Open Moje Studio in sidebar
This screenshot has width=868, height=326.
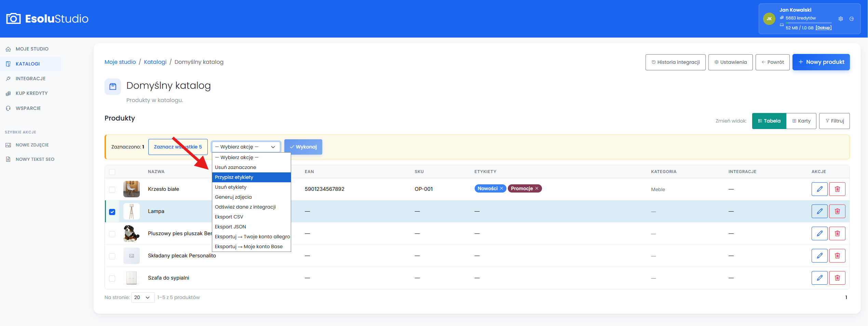pos(31,49)
